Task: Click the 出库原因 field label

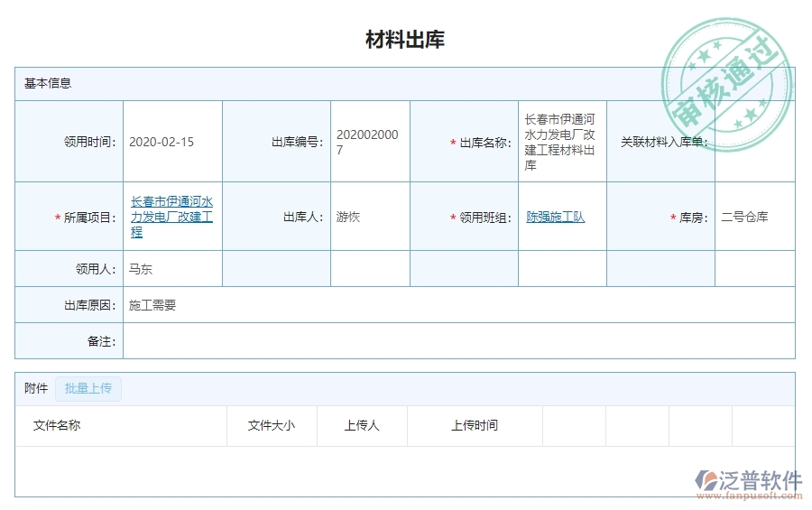Action: point(89,305)
